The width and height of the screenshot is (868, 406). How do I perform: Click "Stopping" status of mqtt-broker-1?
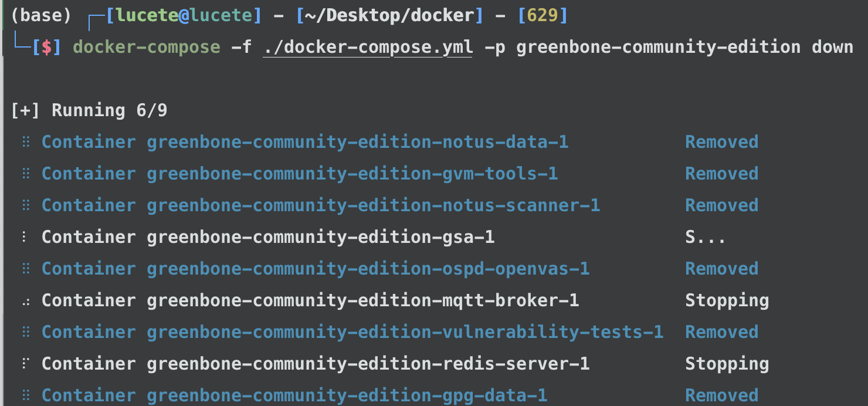[727, 300]
